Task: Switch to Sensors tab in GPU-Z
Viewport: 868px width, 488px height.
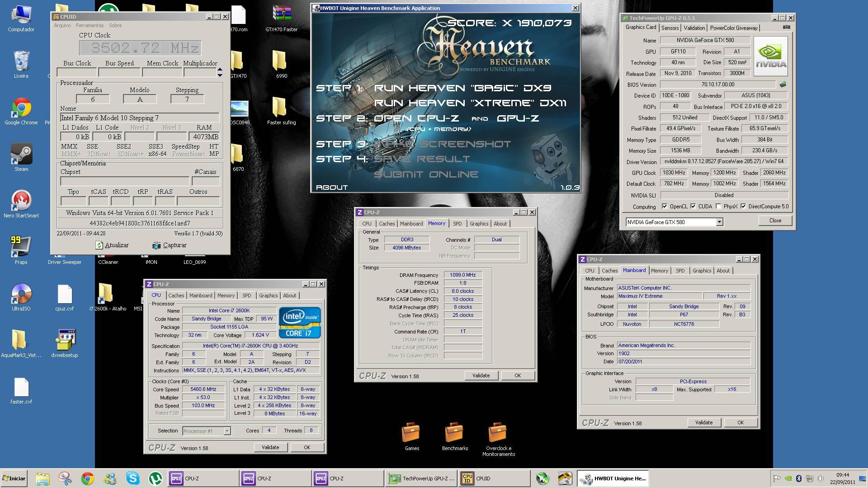Action: point(670,28)
